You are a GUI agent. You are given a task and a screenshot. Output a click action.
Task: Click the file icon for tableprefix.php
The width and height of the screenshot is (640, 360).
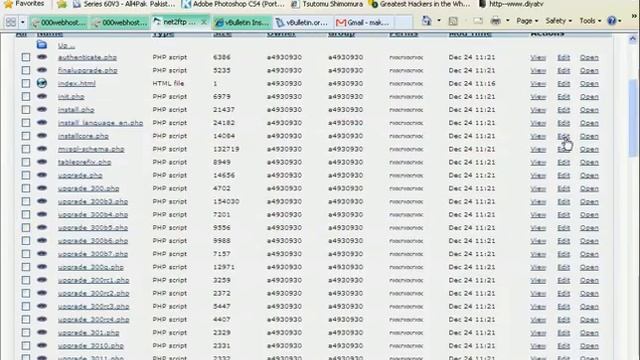(x=42, y=162)
